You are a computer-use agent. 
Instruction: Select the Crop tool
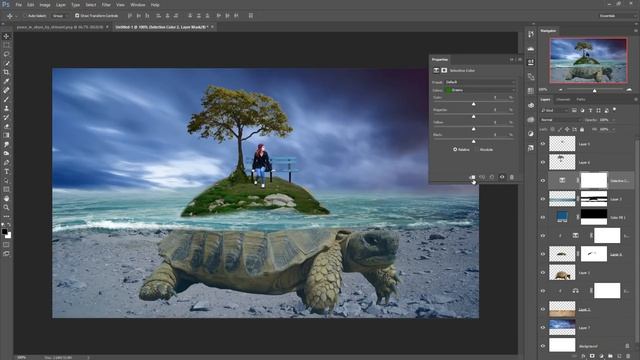[x=6, y=72]
